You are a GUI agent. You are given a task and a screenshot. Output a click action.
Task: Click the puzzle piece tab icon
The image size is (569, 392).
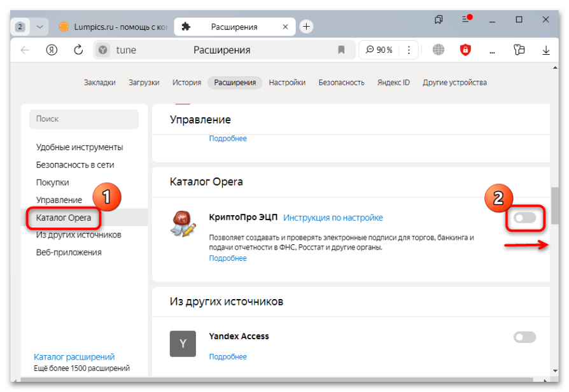[x=186, y=27]
